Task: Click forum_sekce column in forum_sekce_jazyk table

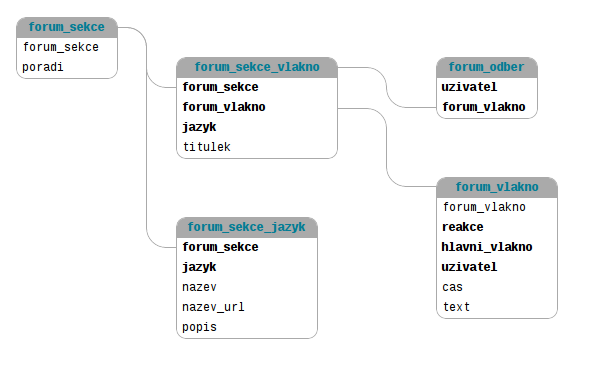Action: 220,247
